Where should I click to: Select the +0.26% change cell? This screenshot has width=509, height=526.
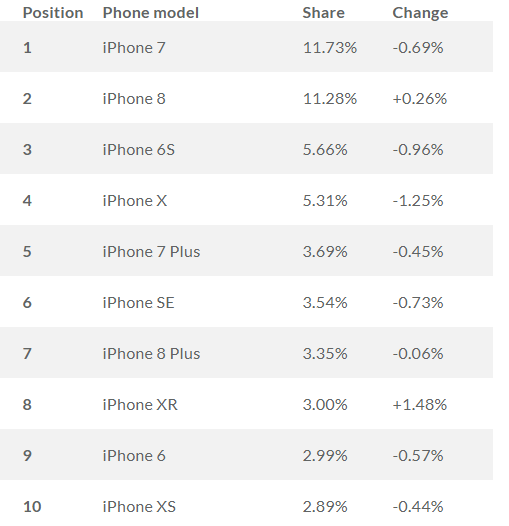coord(420,99)
